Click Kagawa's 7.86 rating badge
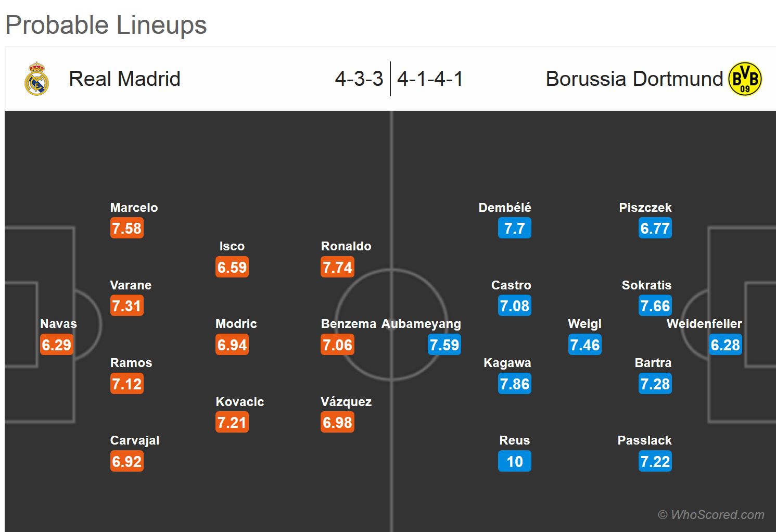The height and width of the screenshot is (532, 776). tap(514, 384)
